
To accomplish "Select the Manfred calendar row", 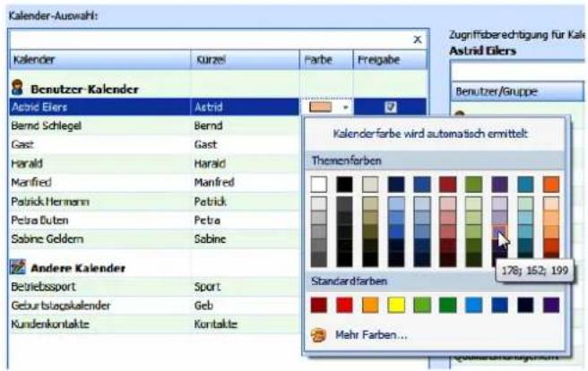I will pos(154,183).
